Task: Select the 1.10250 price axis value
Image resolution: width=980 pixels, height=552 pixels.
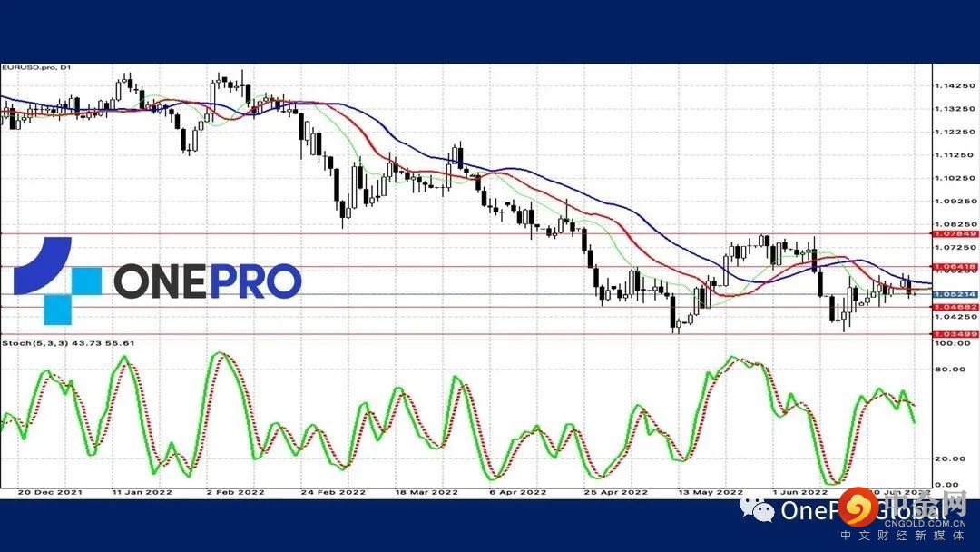Action: click(x=955, y=178)
